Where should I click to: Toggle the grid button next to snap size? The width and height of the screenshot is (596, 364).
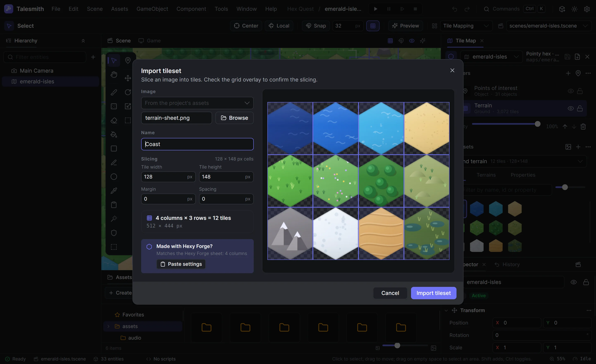point(373,26)
